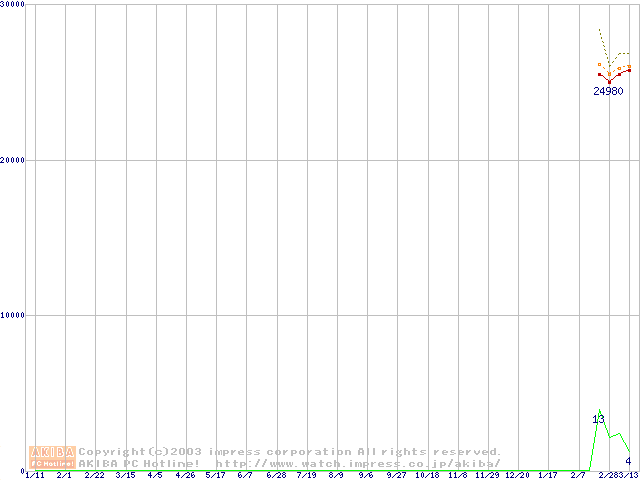This screenshot has height=480, width=640.
Task: Click the 9/27 date on x-axis
Action: [x=397, y=475]
